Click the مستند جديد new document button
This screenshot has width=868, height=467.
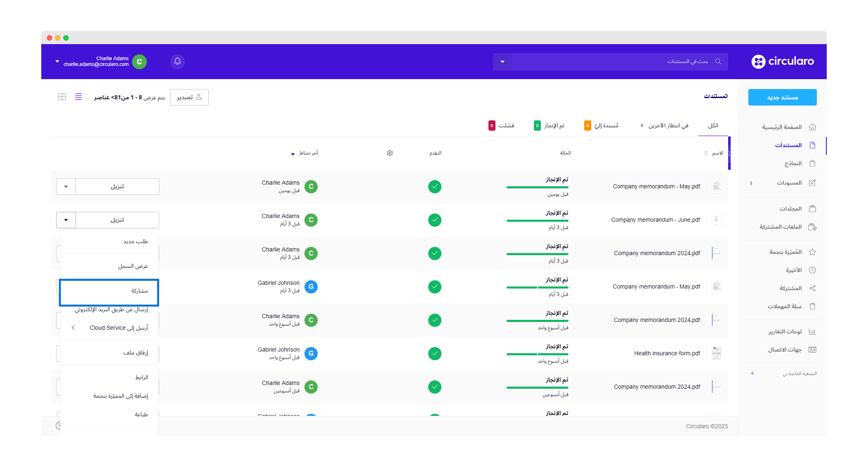point(782,97)
